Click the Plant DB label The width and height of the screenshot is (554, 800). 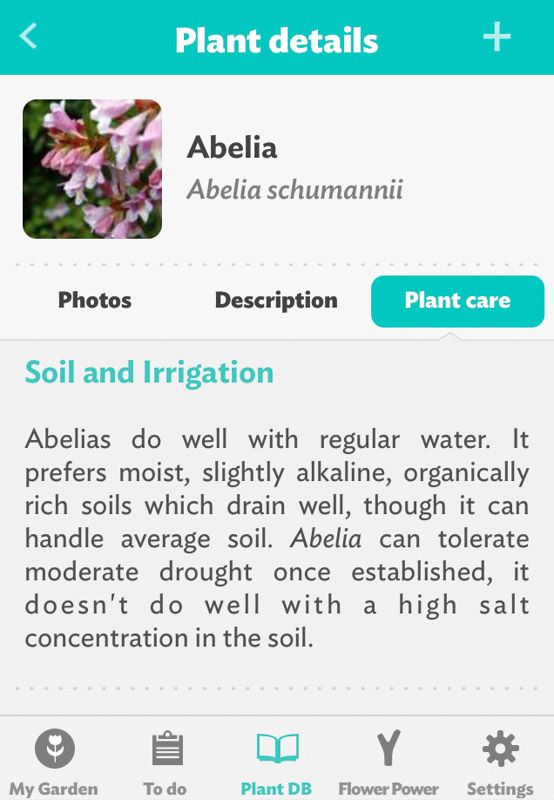[x=276, y=788]
